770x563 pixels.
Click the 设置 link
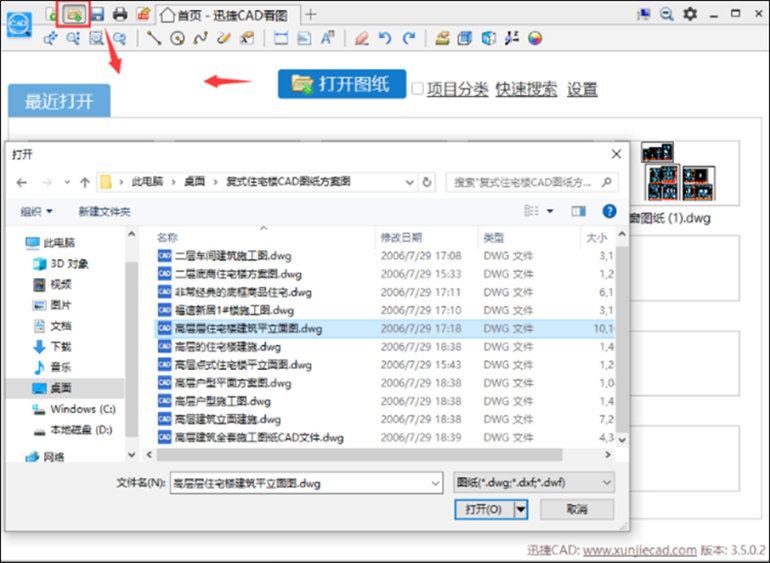pos(582,89)
